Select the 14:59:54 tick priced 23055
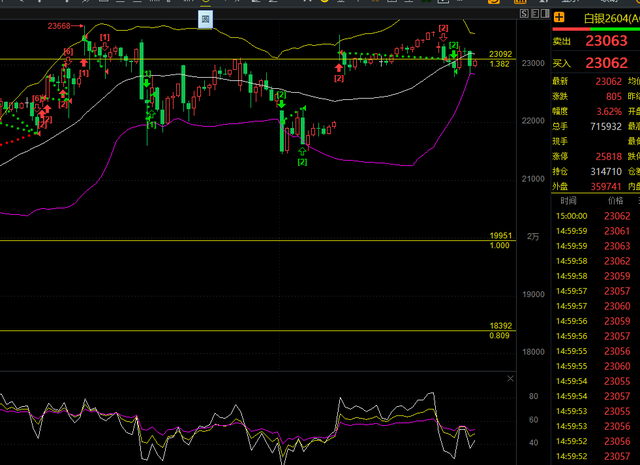The width and height of the screenshot is (640, 465). point(596,381)
